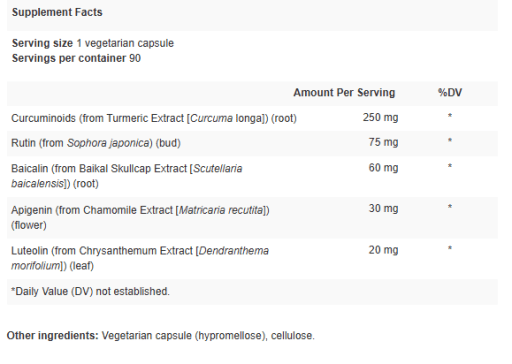Viewport: 512px width, 364px height.
Task: Click the asterisk in the Luteolin row
Action: [450, 249]
